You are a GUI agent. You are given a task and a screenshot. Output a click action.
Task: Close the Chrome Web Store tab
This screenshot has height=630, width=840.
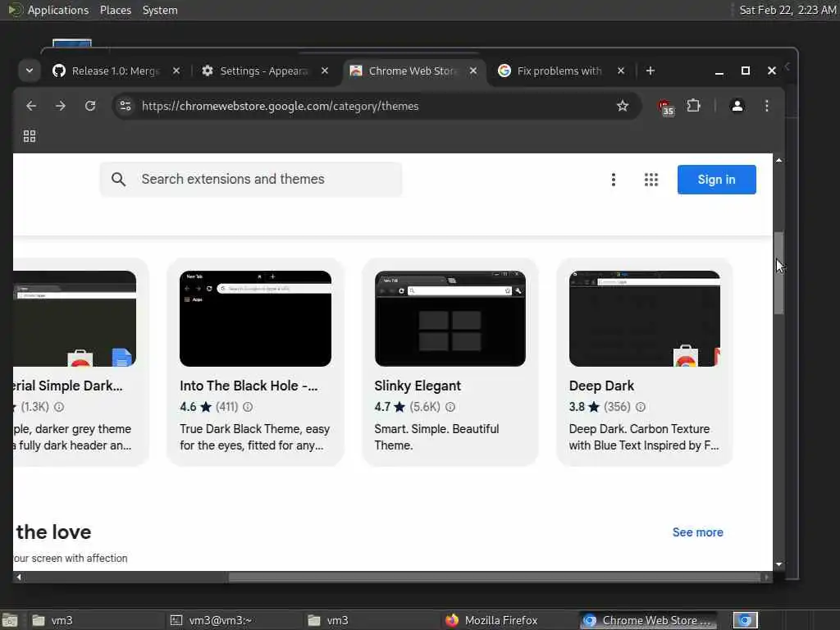473,71
